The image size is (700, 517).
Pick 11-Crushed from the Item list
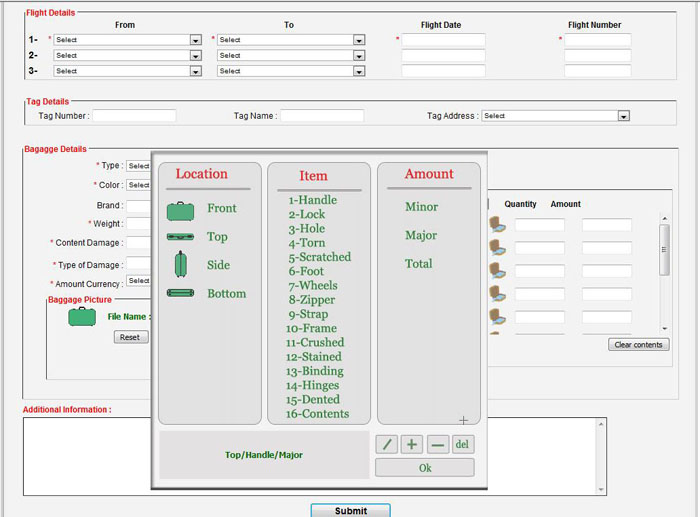(x=314, y=342)
